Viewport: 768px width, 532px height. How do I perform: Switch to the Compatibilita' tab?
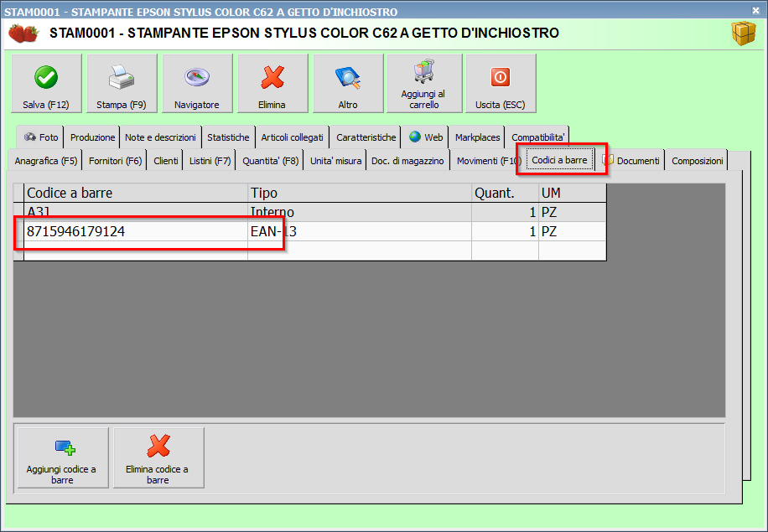click(537, 137)
